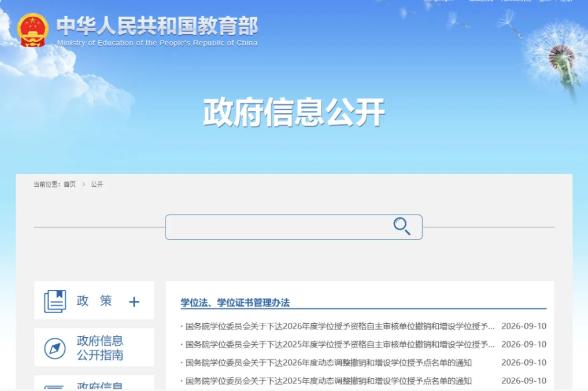Click the 政府信息公开 banner title
Viewport: 588px width, 391px height.
tap(294, 112)
